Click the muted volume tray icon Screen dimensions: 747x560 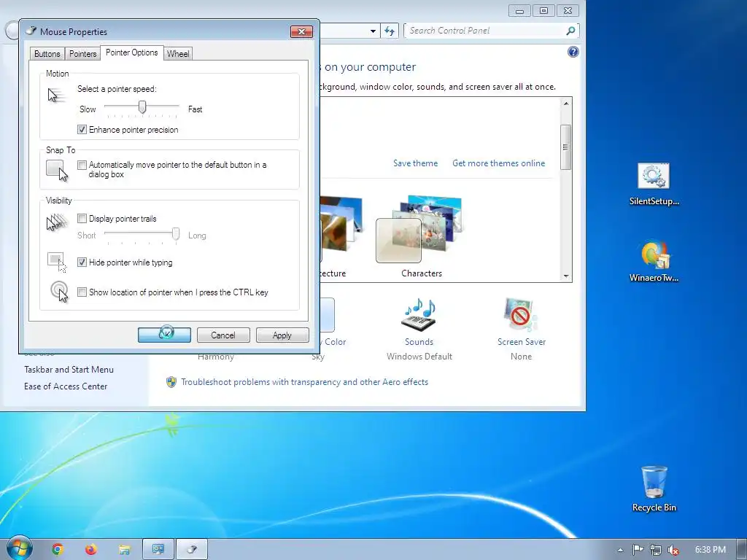click(x=673, y=550)
